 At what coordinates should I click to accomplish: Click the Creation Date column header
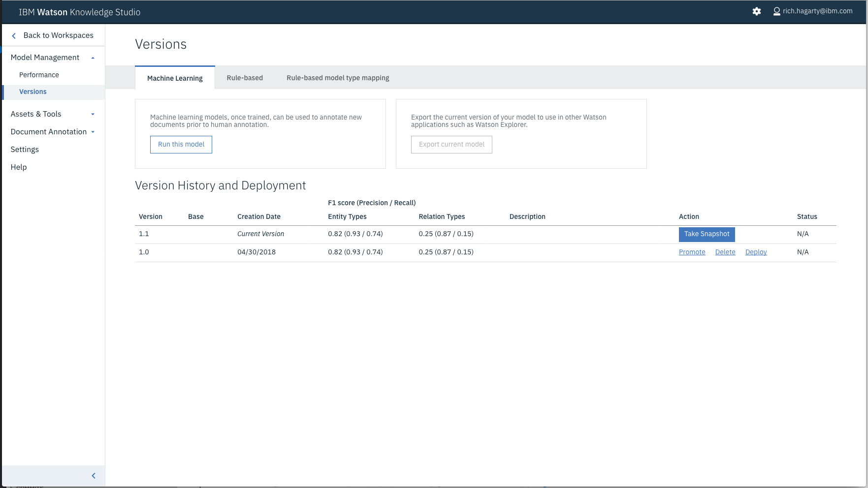[259, 216]
